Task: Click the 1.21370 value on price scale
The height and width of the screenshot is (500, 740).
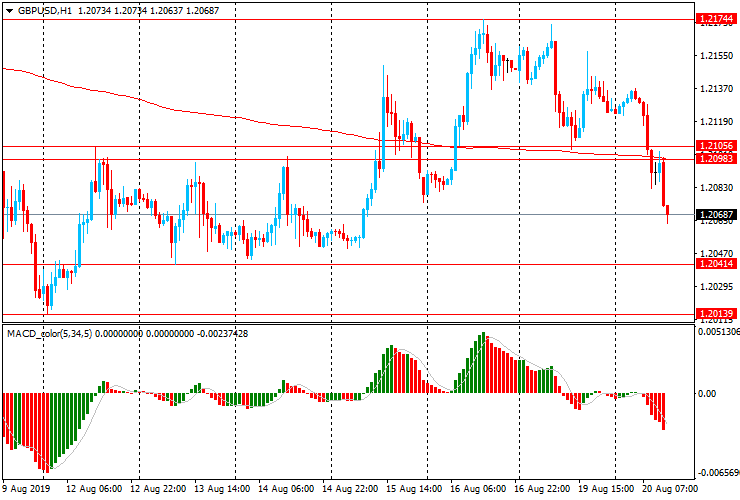Action: pyautogui.click(x=717, y=89)
